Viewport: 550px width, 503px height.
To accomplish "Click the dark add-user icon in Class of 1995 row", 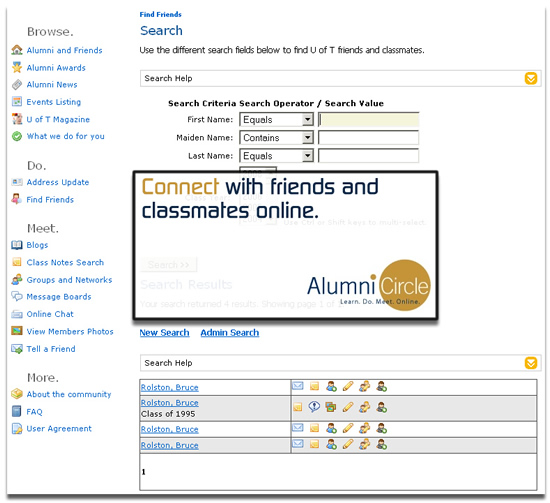I will (x=381, y=407).
